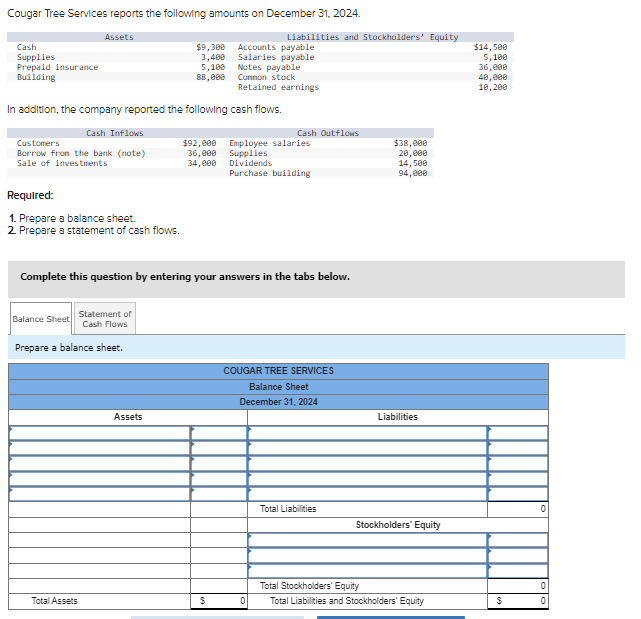The height and width of the screenshot is (619, 641).
Task: Click the Retained earnings amount '10,200'
Action: pyautogui.click(x=493, y=87)
